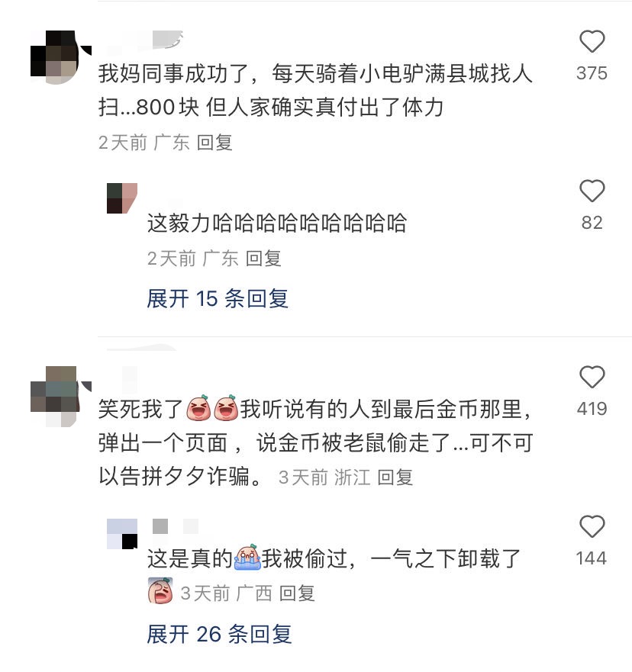Open username of the 这是真的 replier
632x672 pixels.
(x=176, y=526)
